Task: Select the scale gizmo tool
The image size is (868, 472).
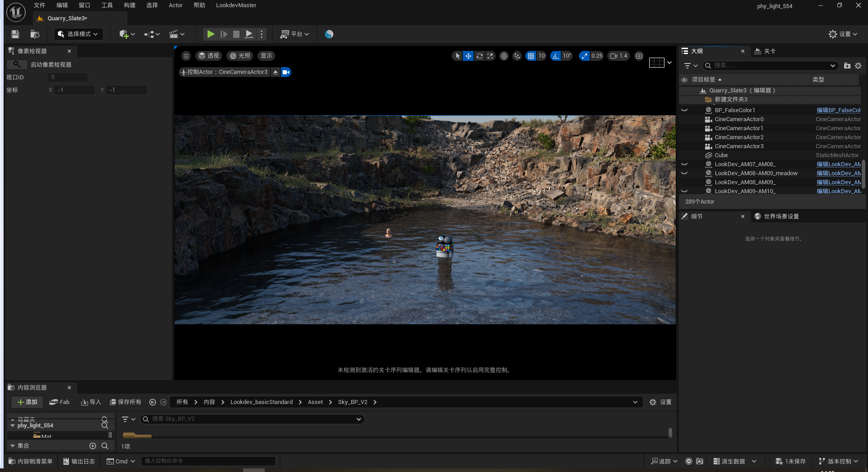Action: click(490, 56)
